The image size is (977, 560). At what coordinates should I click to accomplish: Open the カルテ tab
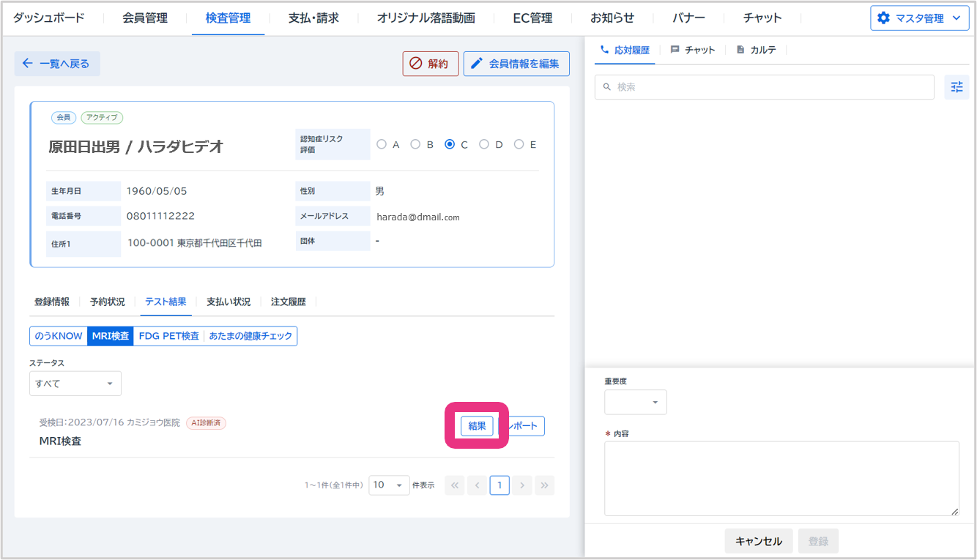(x=757, y=50)
